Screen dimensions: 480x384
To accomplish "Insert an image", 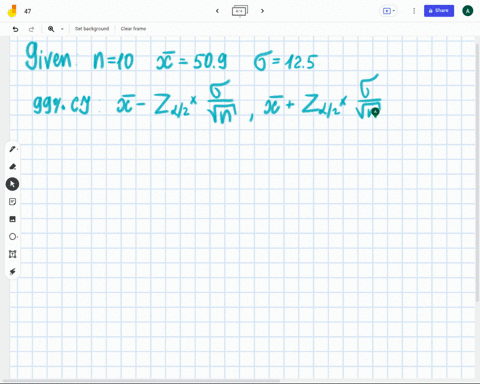I will (x=12, y=219).
